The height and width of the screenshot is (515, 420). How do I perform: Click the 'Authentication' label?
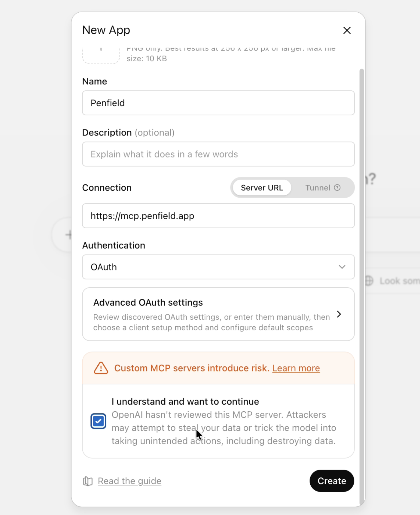click(x=114, y=245)
